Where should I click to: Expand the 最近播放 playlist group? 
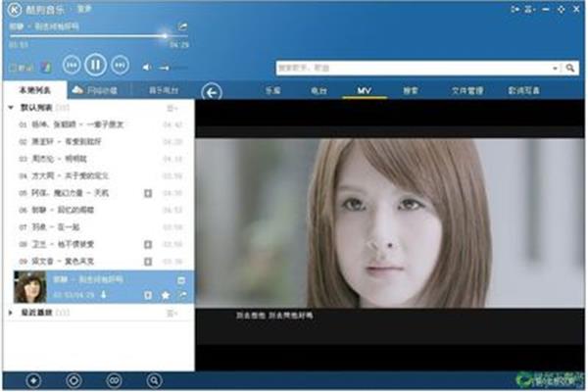[x=11, y=313]
